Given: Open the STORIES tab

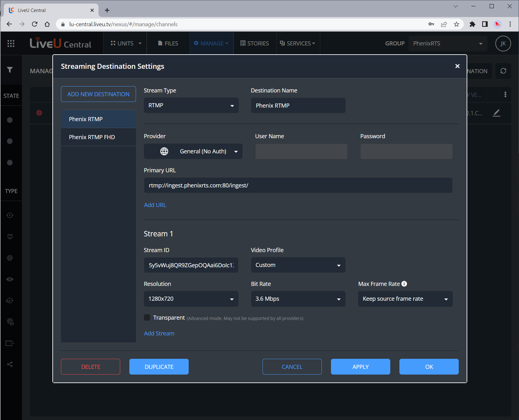Looking at the screenshot, I should tap(255, 43).
